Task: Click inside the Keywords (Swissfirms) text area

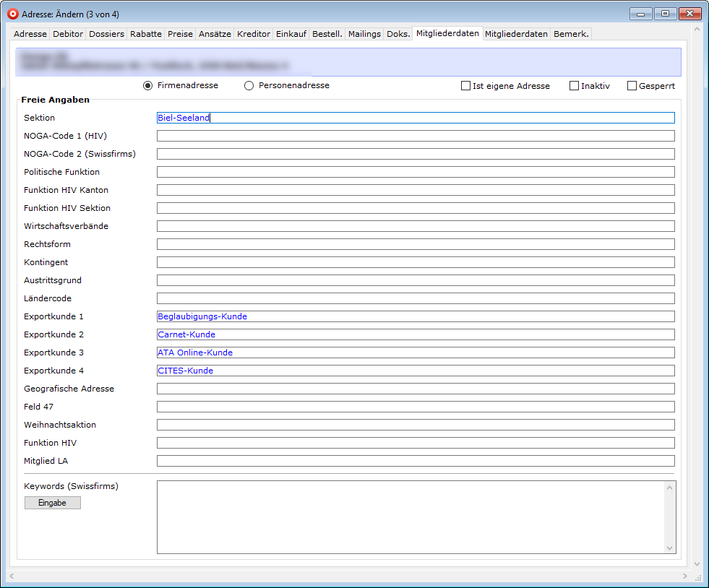Action: pos(410,517)
